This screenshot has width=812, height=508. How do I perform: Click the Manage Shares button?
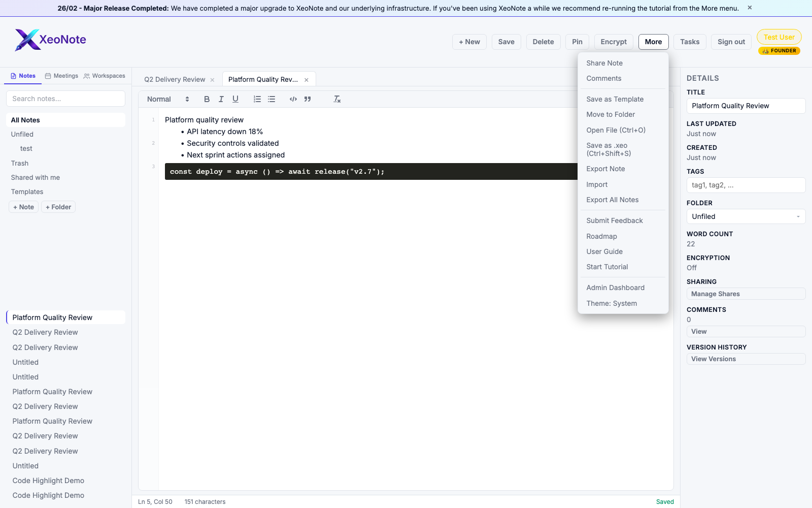(x=746, y=294)
